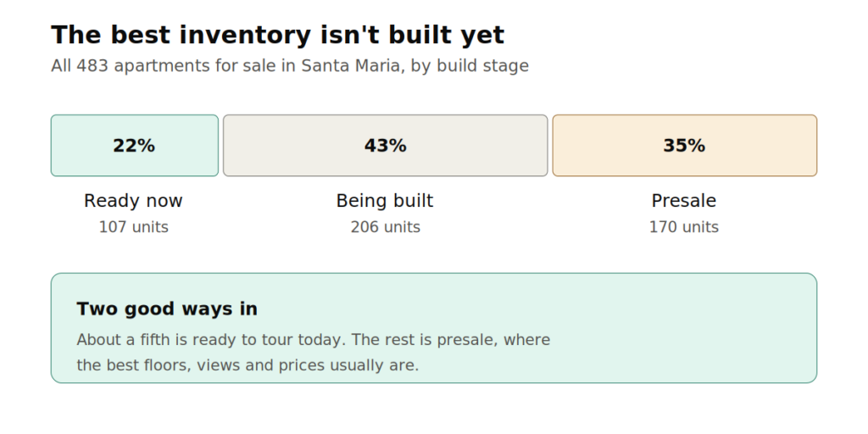Click the green 22% Ready now segment
868x434 pixels.
(135, 146)
